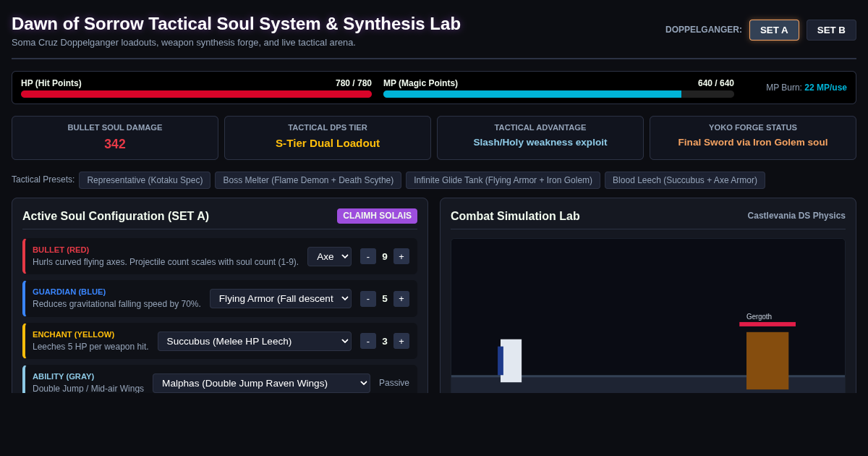Click the 'Active Soul Configuration (SET A)' heading
868x456 pixels.
[x=116, y=216]
